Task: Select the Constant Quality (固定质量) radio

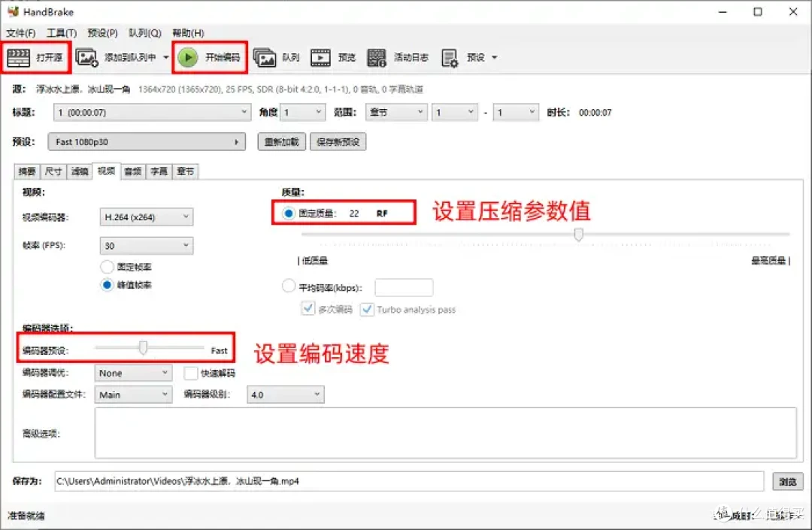Action: (x=289, y=214)
